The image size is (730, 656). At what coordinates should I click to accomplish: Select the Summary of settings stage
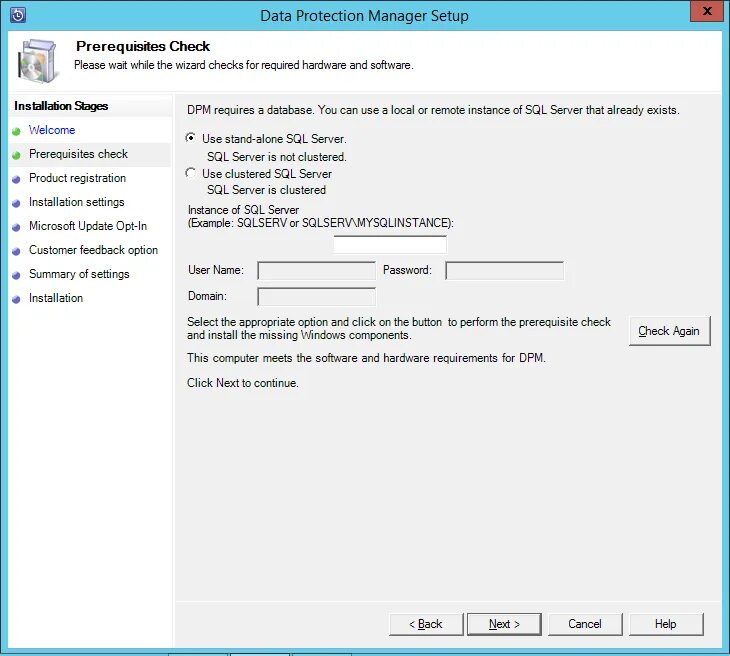(x=79, y=274)
